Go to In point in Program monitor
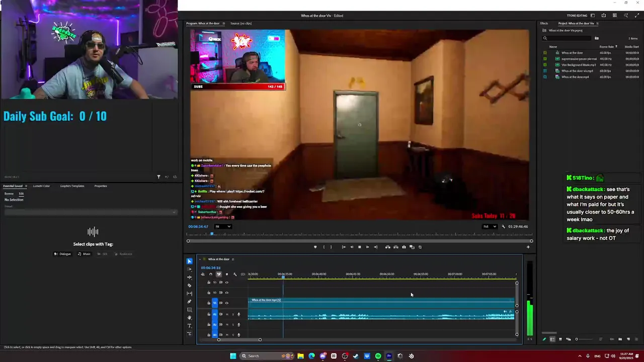Viewport: 644px width, 362px height. coord(344,247)
